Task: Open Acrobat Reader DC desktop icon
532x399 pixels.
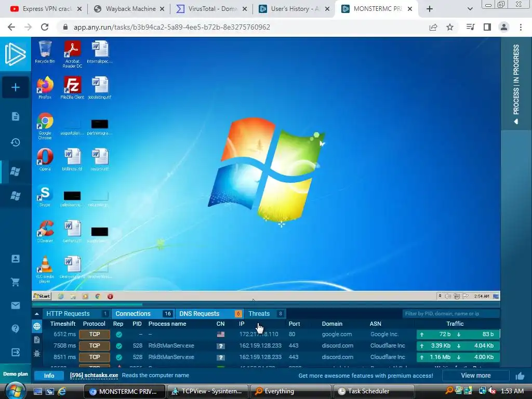Action: tap(72, 54)
